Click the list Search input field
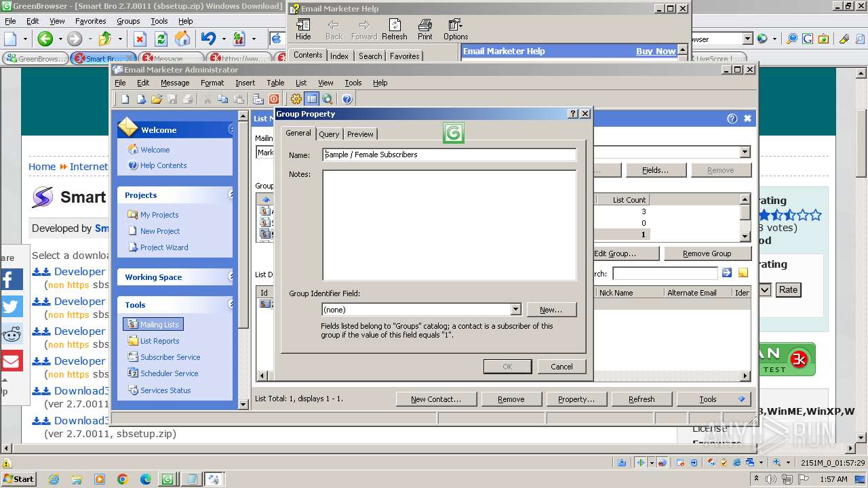Image resolution: width=868 pixels, height=488 pixels. pyautogui.click(x=665, y=273)
